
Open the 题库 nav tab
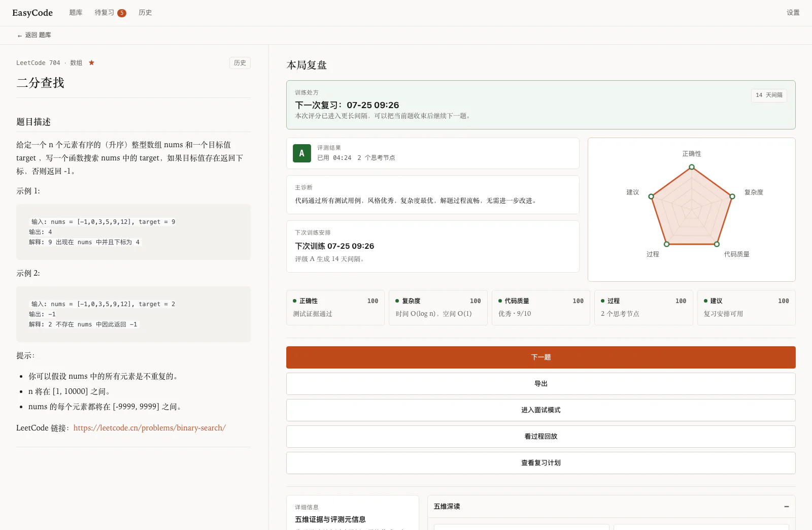[x=76, y=13]
